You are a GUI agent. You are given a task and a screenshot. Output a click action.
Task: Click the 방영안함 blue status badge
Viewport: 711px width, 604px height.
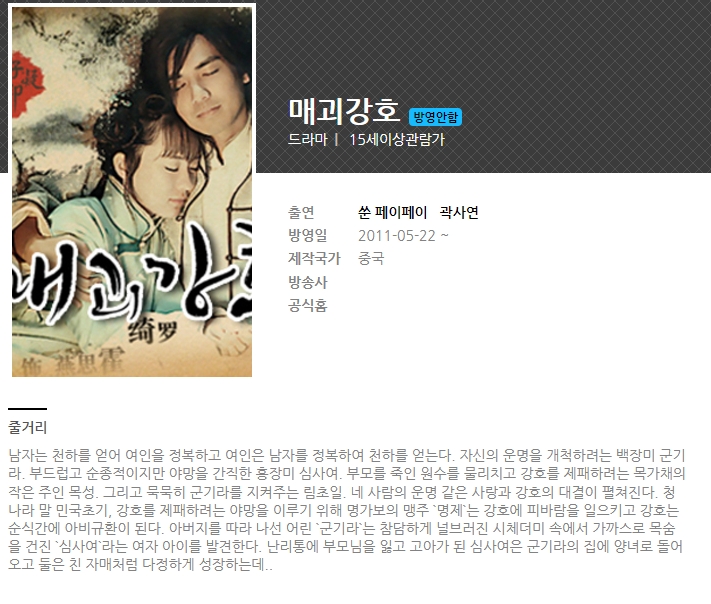click(x=435, y=117)
